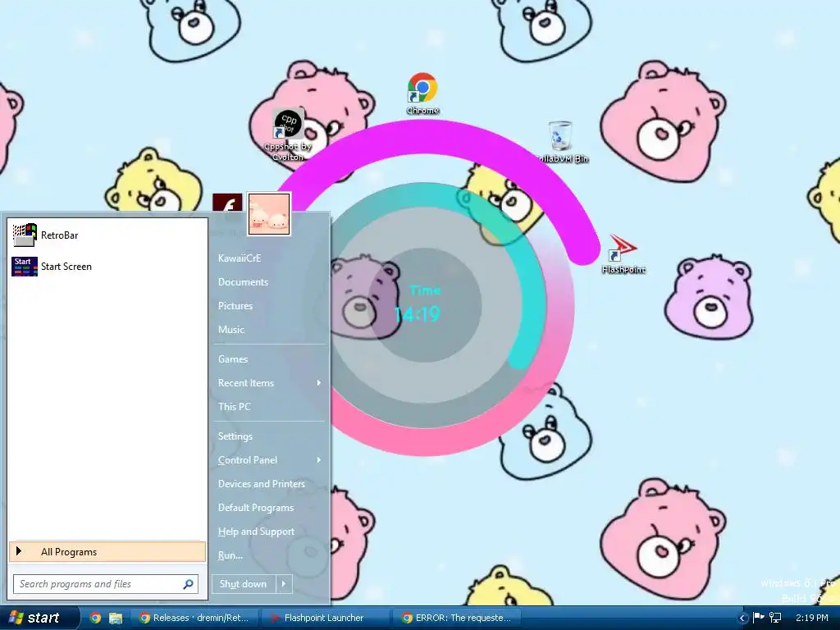
Task: Open Pictures from the start menu
Action: (235, 306)
